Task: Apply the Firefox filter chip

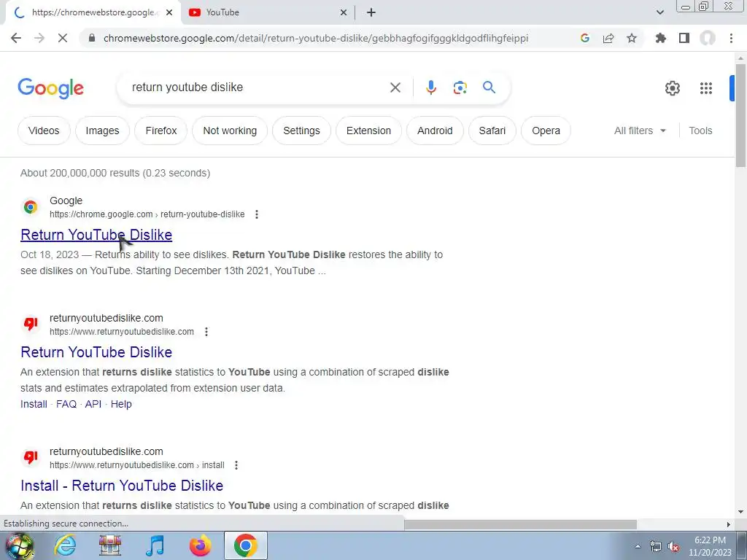Action: point(161,131)
